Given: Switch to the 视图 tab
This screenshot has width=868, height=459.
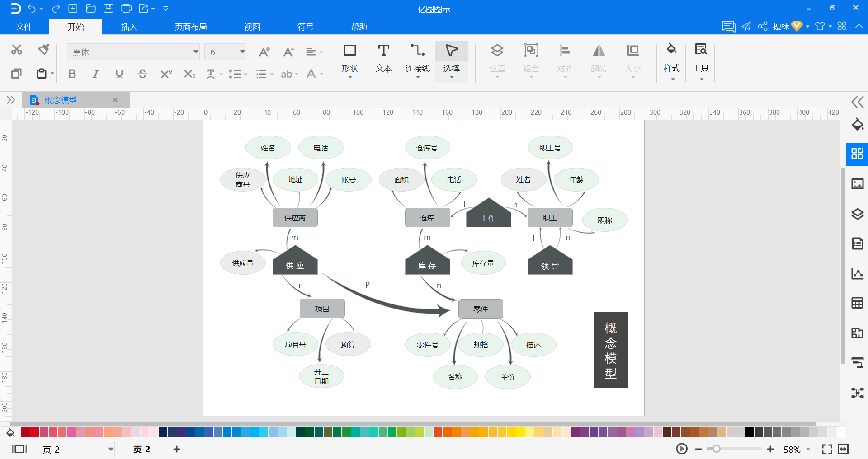Looking at the screenshot, I should (252, 27).
